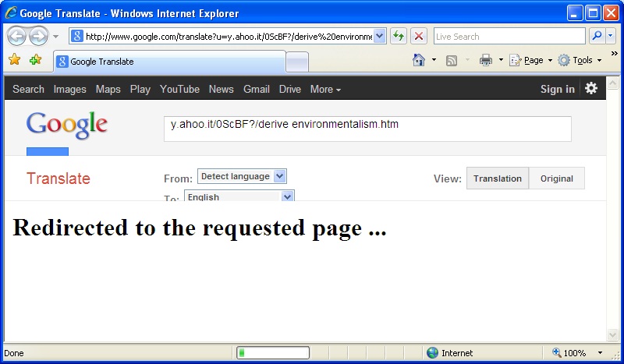Click the Google favicon in address bar
The width and height of the screenshot is (624, 364).
click(x=76, y=36)
